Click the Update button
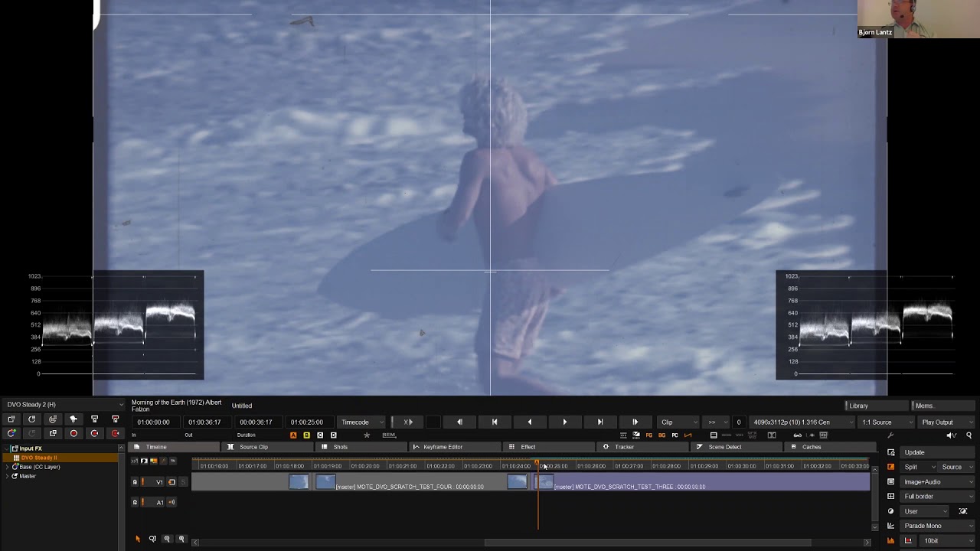The height and width of the screenshot is (551, 980). (937, 452)
